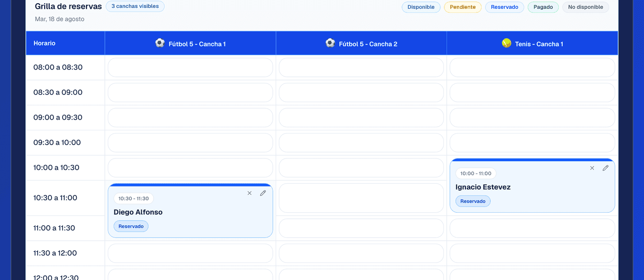Click the Tenis - Cancha 1 column header

[x=532, y=43]
